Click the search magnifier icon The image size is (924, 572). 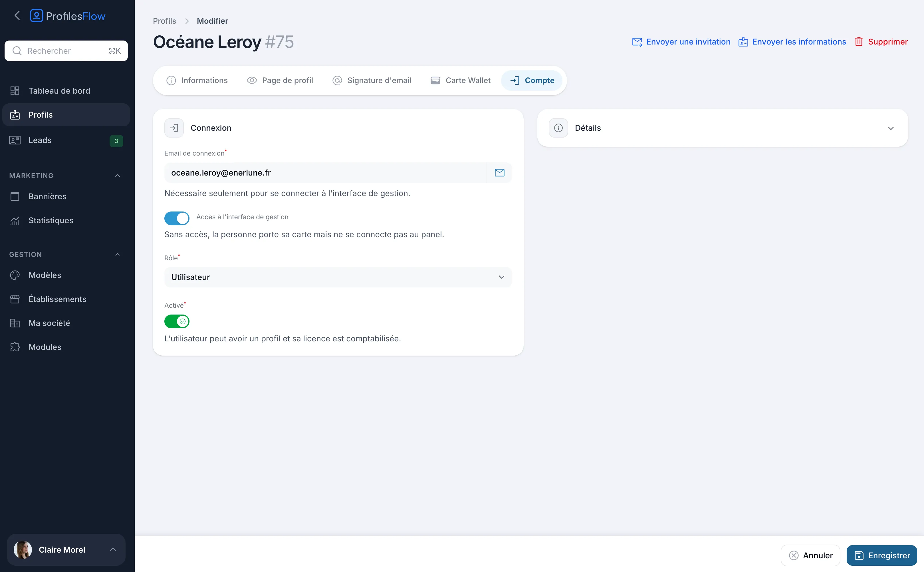pos(17,51)
